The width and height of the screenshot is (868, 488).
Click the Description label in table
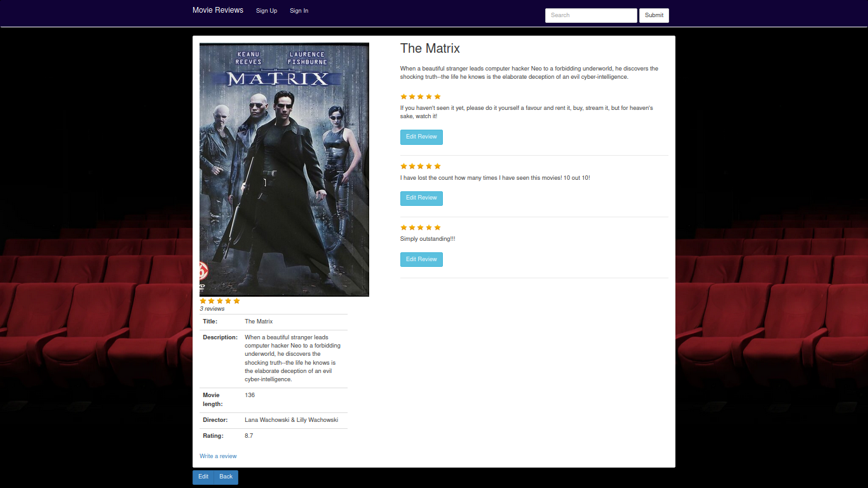(x=220, y=337)
